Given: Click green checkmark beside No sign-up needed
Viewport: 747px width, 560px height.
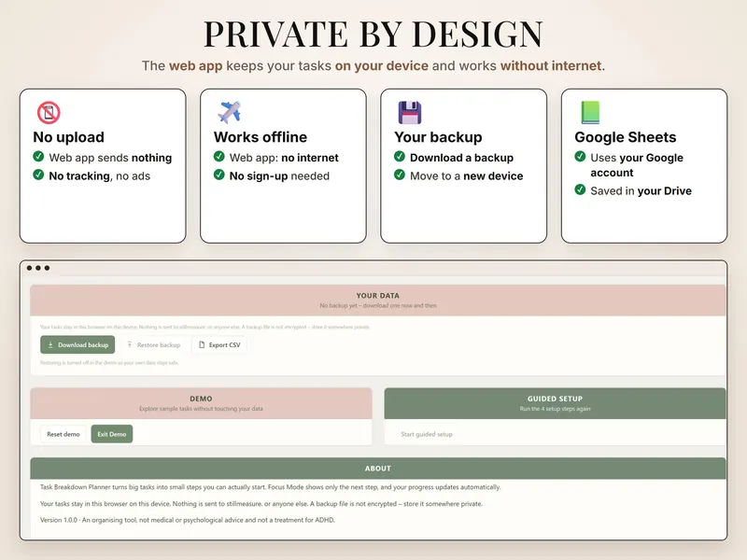Looking at the screenshot, I should (219, 175).
